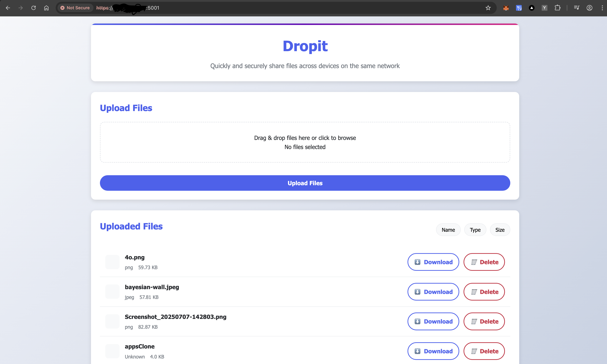This screenshot has height=364, width=607.
Task: Download Screenshot_20250707-142803.png
Action: (x=433, y=321)
